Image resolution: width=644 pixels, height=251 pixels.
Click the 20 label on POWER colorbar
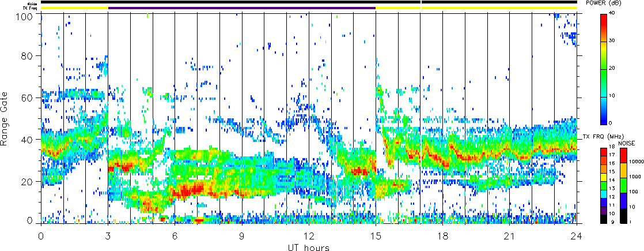tap(612, 68)
